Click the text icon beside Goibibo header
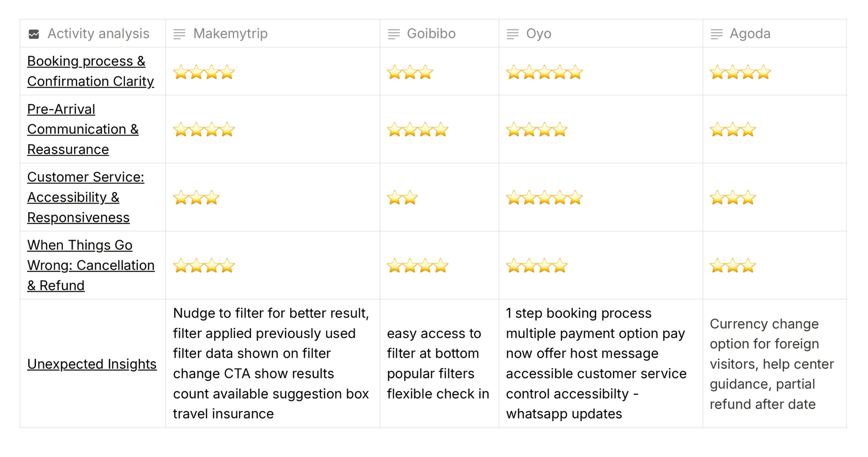 click(x=394, y=34)
